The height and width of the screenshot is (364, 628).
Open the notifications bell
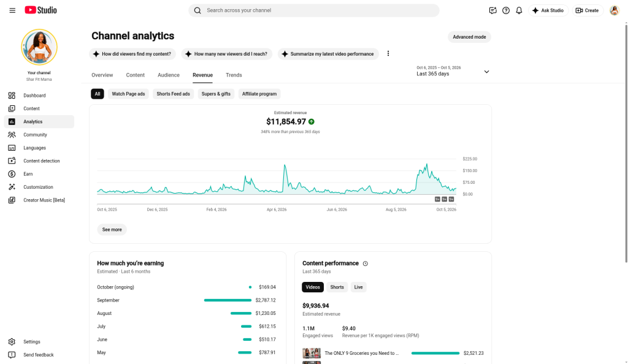pos(519,10)
